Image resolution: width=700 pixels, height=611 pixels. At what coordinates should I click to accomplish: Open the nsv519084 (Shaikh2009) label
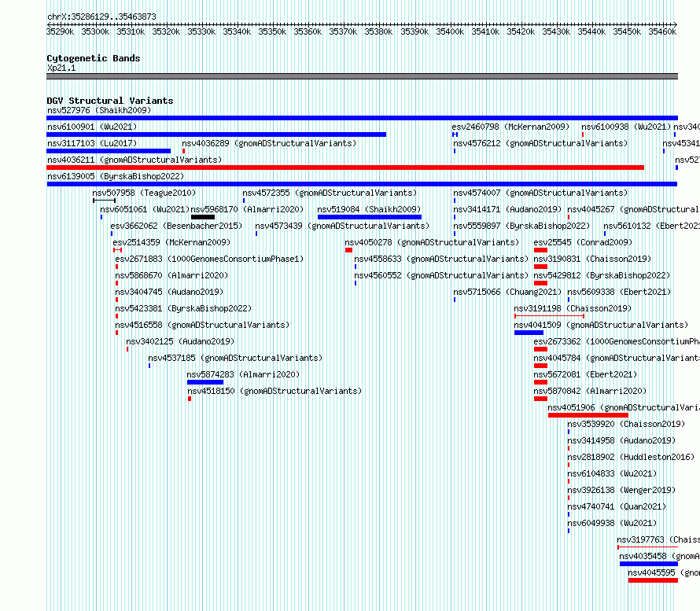click(369, 209)
